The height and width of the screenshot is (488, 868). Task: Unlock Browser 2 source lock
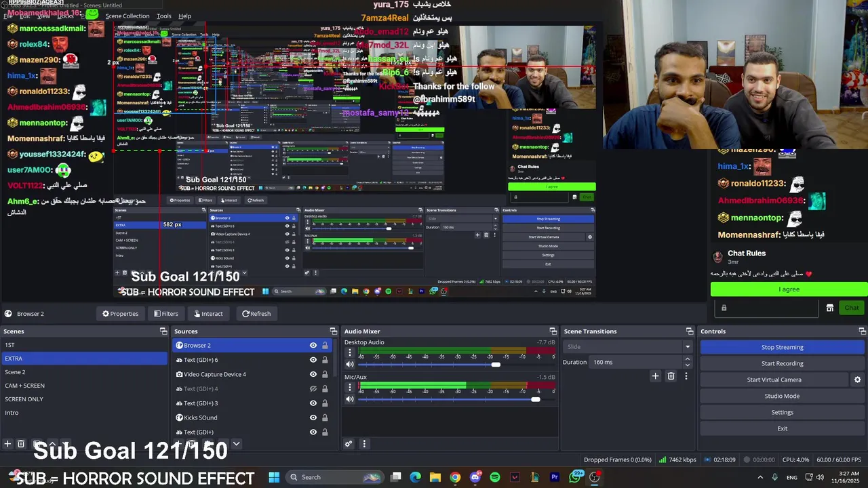click(325, 346)
